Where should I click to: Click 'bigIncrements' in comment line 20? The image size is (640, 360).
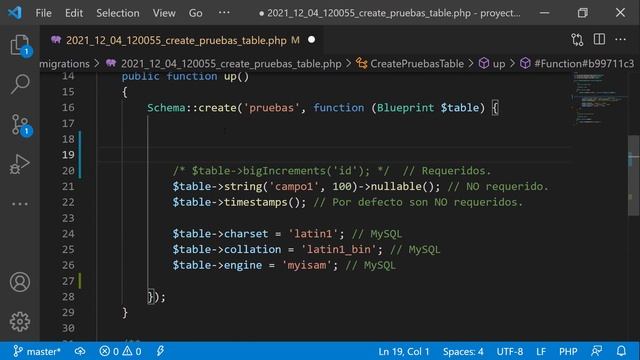coord(284,171)
